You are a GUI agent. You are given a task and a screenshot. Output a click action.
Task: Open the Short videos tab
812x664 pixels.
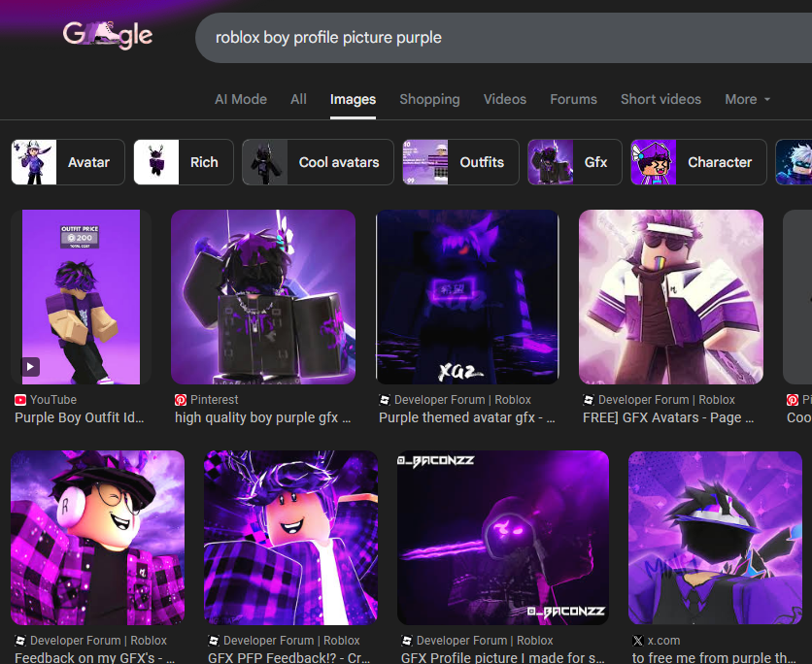660,99
